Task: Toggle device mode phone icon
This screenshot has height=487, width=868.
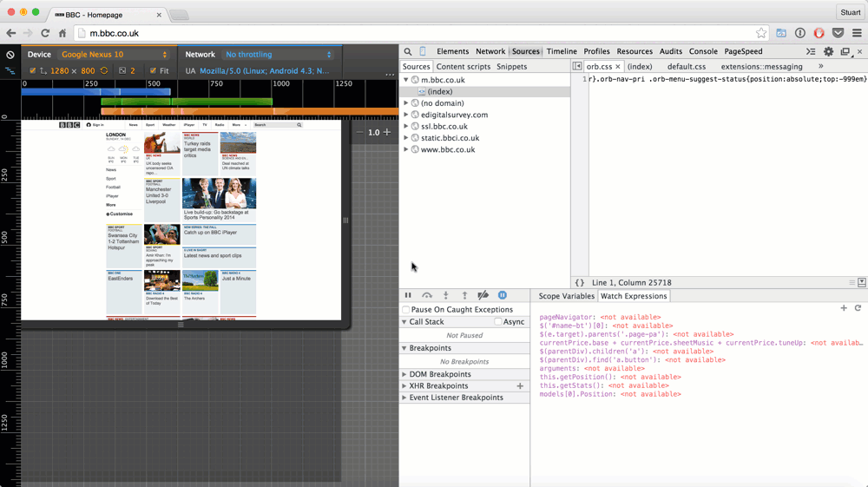Action: point(423,51)
